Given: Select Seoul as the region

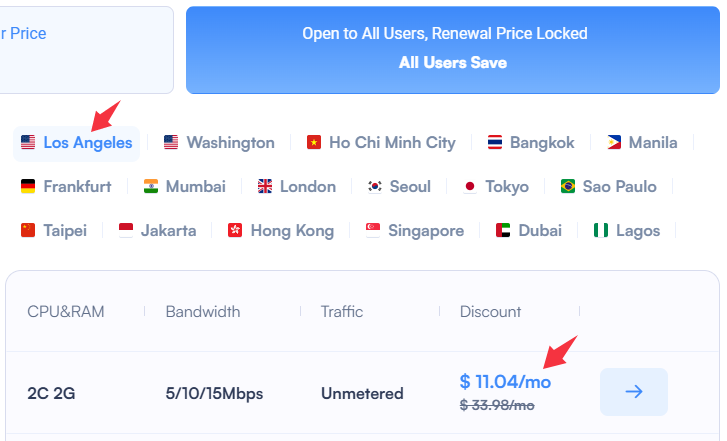Looking at the screenshot, I should (399, 186).
